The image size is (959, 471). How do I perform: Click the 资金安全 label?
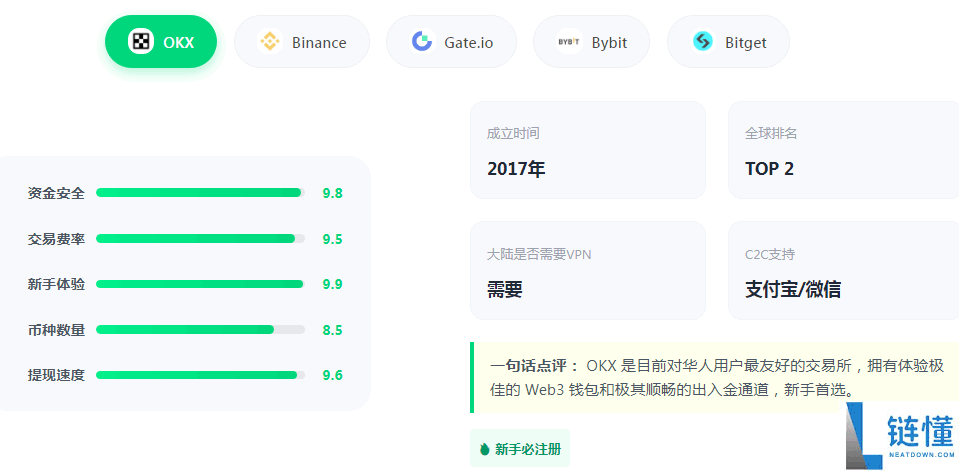tap(56, 193)
